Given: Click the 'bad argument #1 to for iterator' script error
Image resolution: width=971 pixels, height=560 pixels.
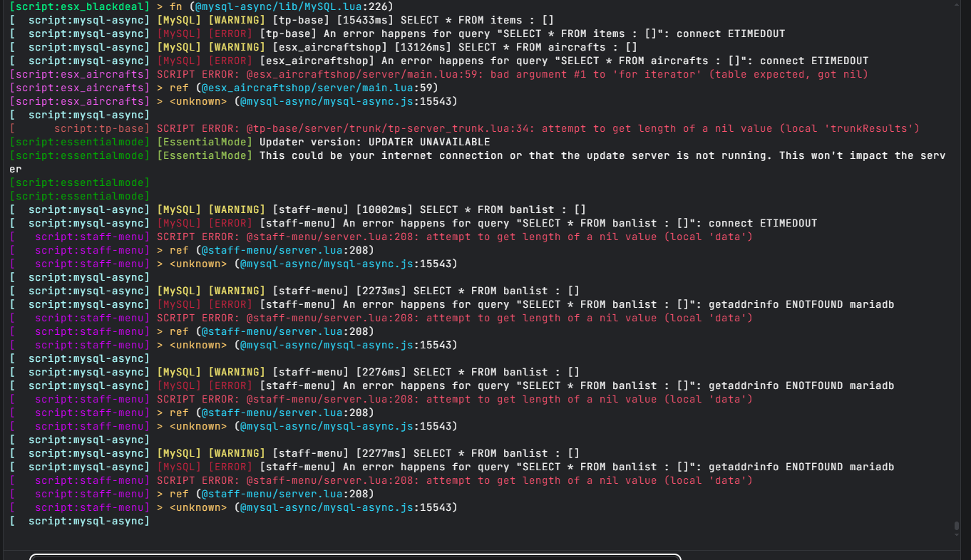Looking at the screenshot, I should [439, 74].
